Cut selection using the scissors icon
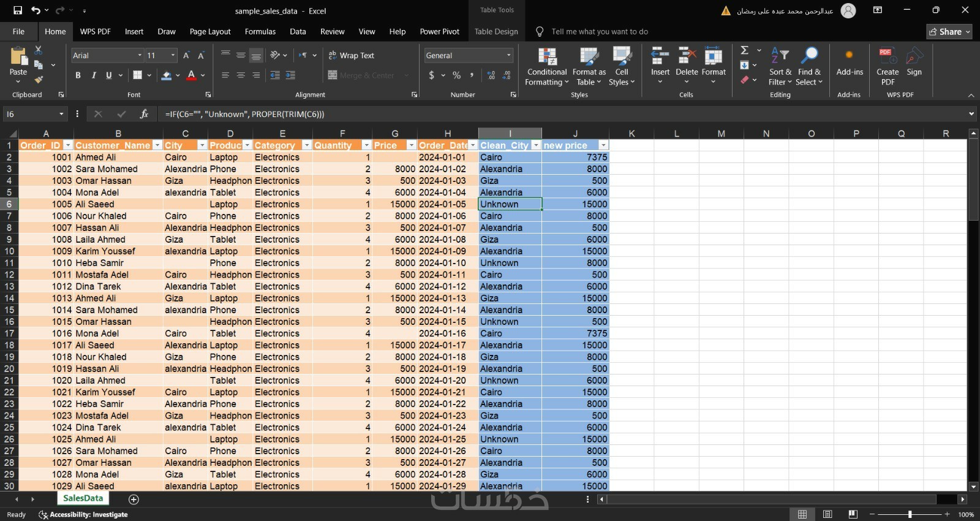 pos(38,50)
